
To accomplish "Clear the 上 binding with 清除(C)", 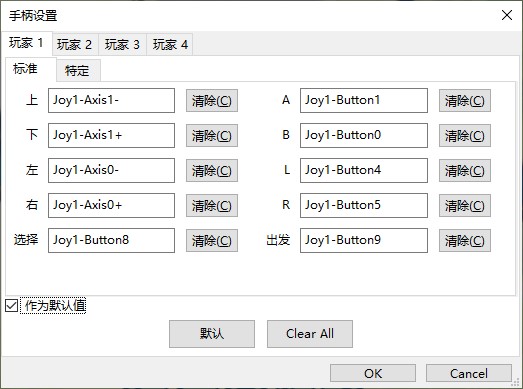I will coord(212,100).
